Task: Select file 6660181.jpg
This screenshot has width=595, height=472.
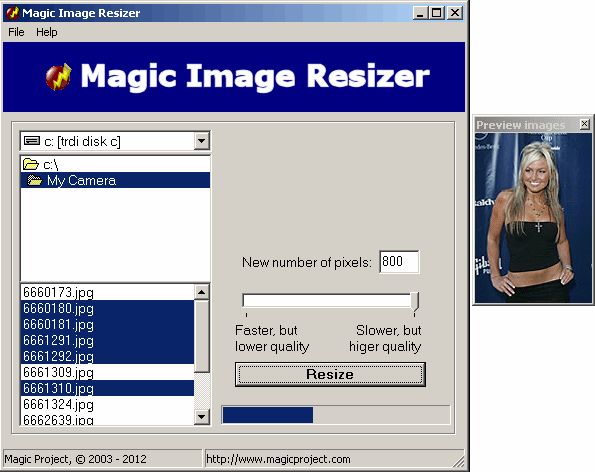Action: pos(107,324)
